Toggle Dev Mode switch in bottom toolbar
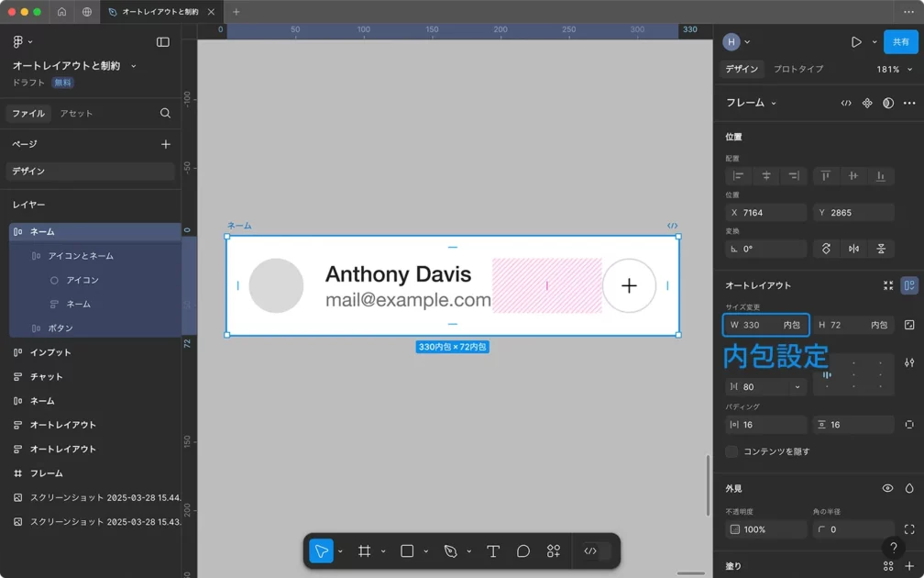This screenshot has width=924, height=578. (x=596, y=551)
